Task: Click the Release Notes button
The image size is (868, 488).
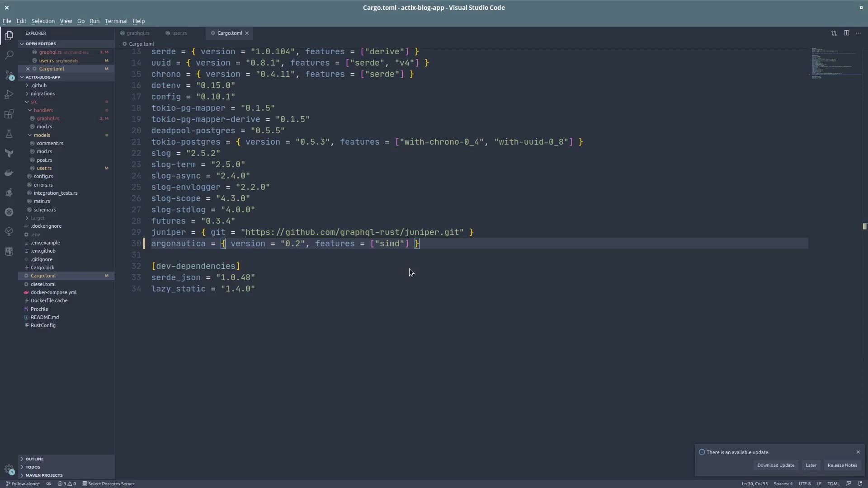Action: pyautogui.click(x=842, y=465)
